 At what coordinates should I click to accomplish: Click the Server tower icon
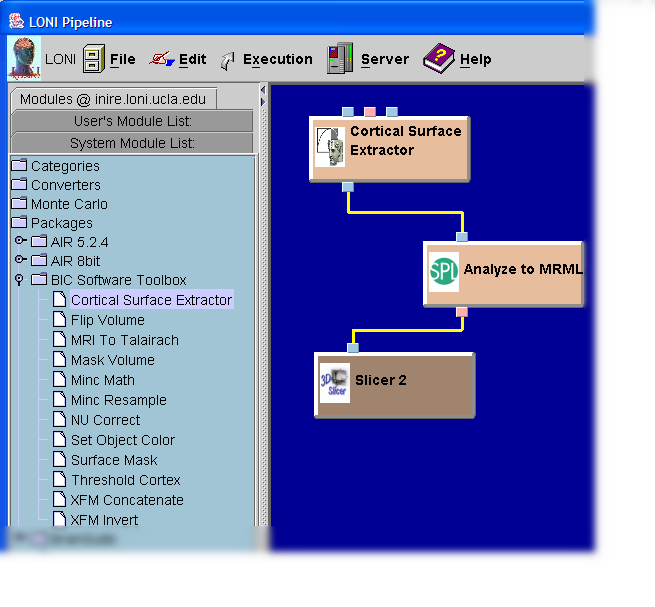point(340,59)
